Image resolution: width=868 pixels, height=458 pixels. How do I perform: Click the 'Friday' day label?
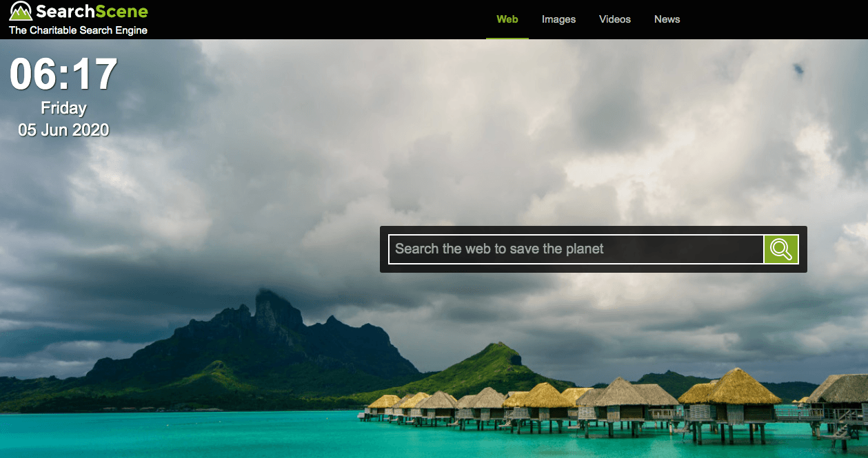(63, 108)
